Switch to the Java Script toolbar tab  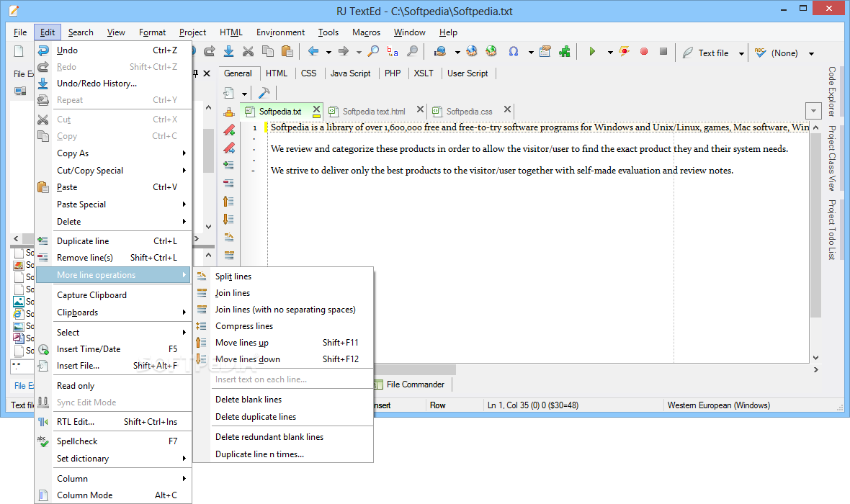(350, 73)
